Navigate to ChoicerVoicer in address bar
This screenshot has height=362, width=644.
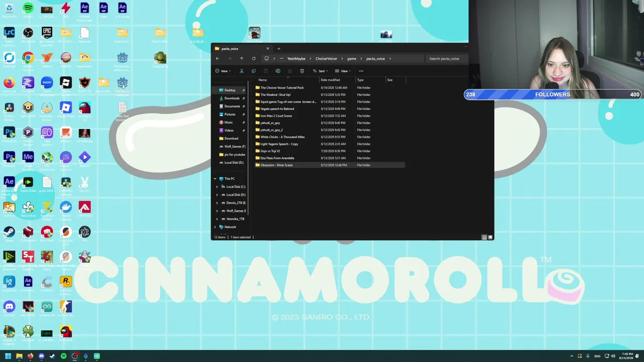point(326,59)
